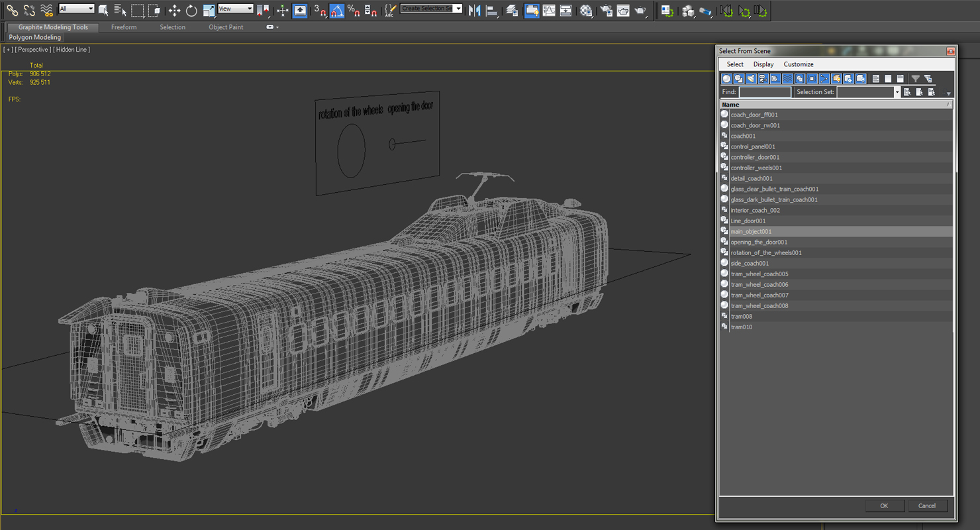Toggle Keyboard Shortcut Override button
This screenshot has height=530, width=980.
[x=300, y=11]
